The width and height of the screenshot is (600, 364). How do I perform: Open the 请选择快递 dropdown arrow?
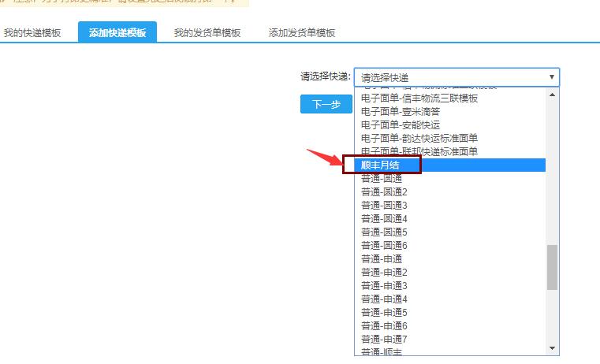click(552, 77)
